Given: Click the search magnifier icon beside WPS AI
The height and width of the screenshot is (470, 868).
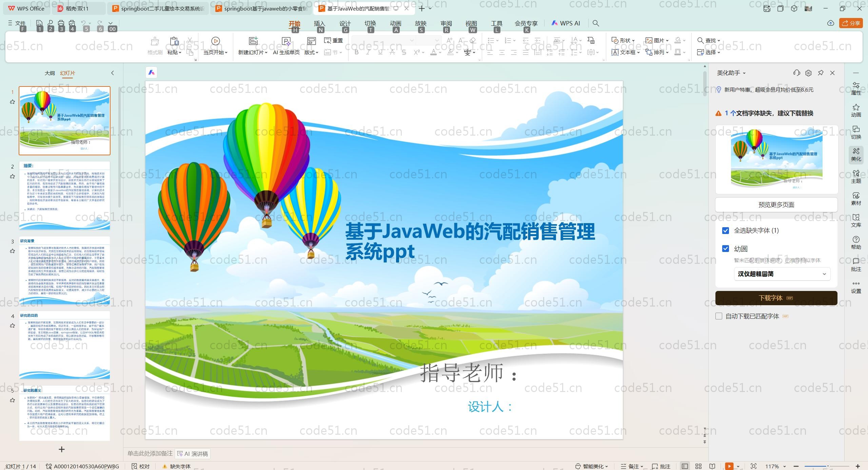Looking at the screenshot, I should coord(596,23).
